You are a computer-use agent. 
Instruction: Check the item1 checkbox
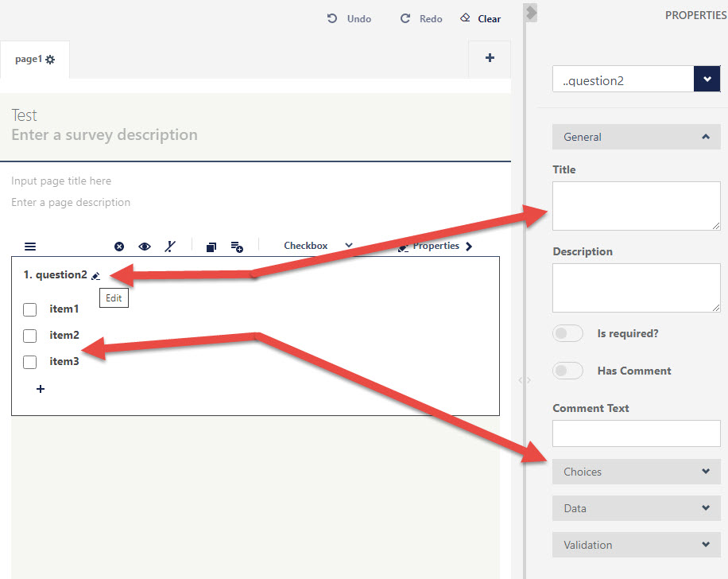[30, 309]
